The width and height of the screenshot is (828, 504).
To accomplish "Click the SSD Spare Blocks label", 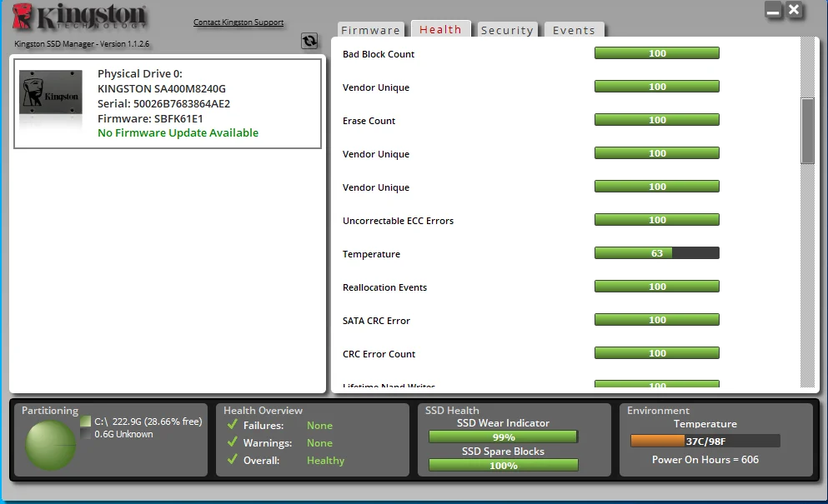I will tap(503, 452).
